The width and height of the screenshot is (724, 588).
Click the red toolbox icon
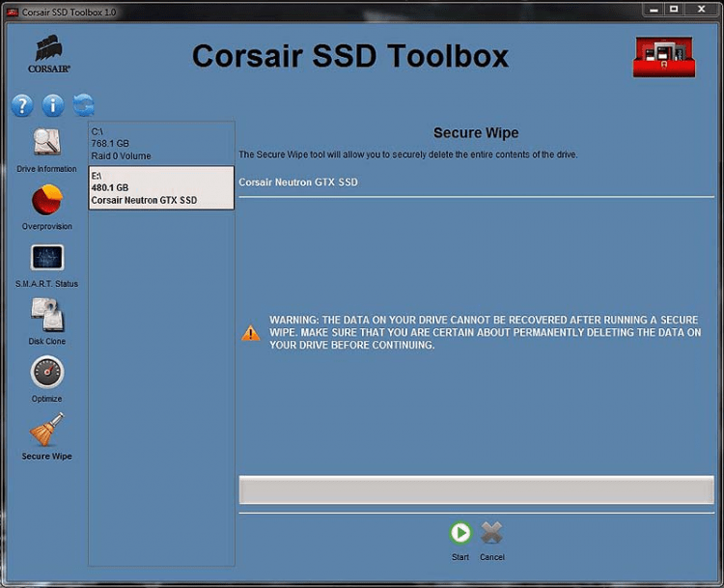pos(664,58)
